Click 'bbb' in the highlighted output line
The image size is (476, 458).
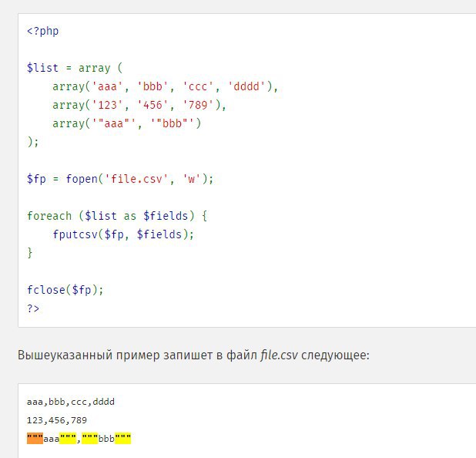coord(106,439)
